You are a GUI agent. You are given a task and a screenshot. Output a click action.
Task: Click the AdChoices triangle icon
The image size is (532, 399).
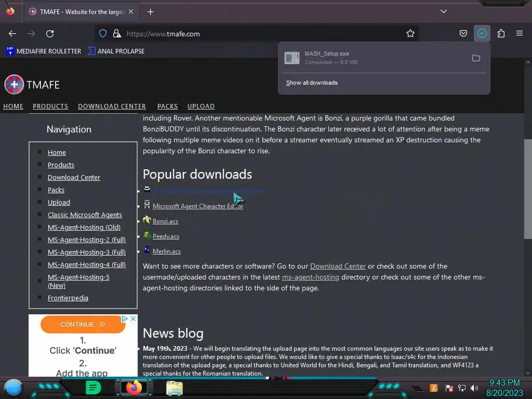(x=125, y=318)
